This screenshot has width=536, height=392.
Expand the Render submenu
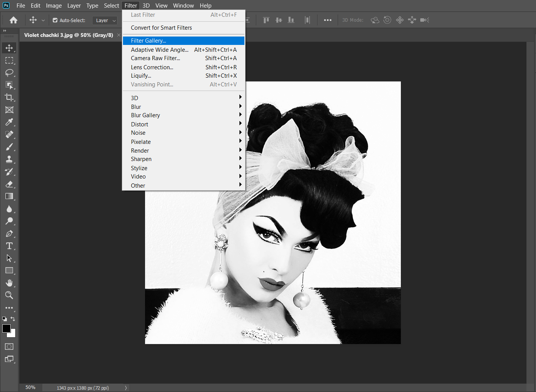[183, 150]
